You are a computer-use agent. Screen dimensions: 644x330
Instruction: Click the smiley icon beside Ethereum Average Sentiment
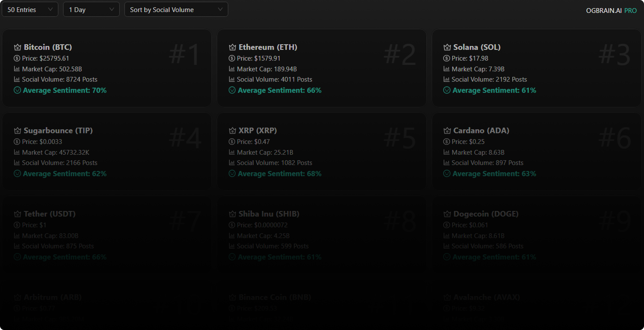232,90
